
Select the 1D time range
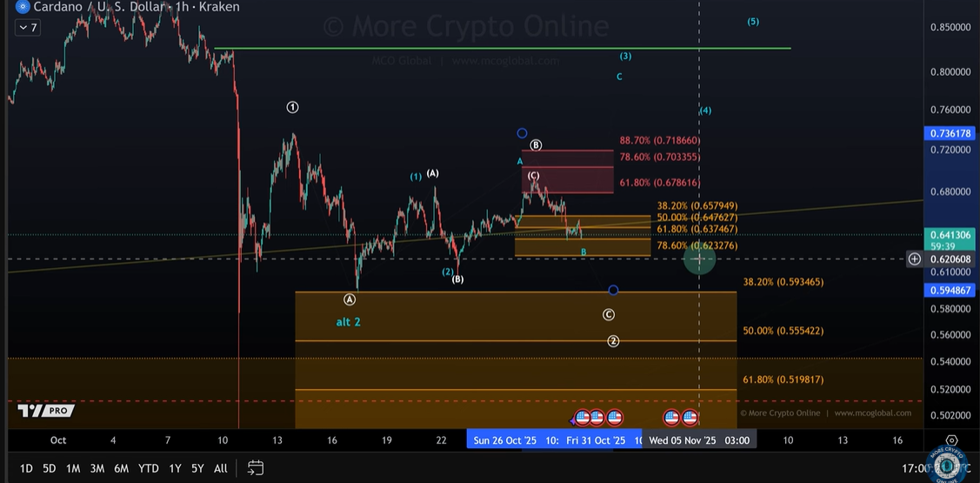(x=26, y=468)
